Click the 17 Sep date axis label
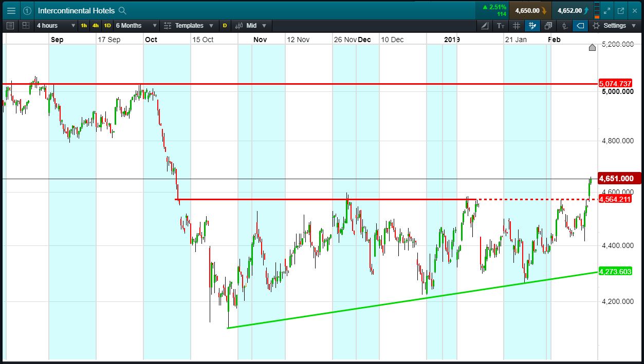The height and width of the screenshot is (364, 644). 109,40
